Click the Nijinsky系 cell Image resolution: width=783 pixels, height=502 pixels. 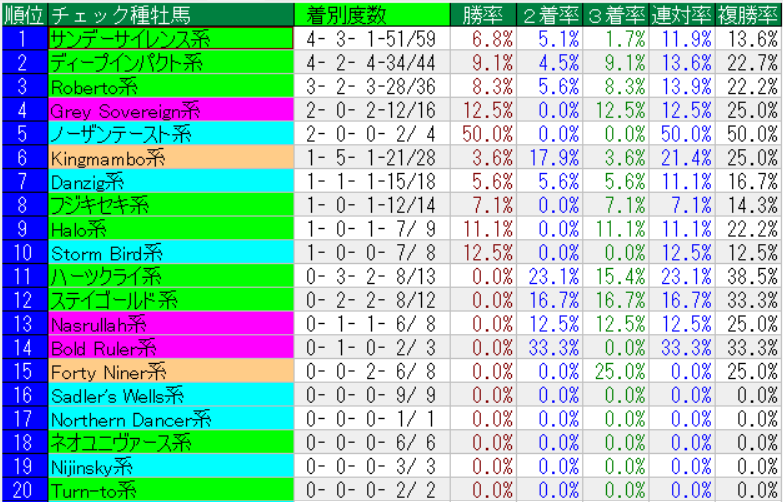(171, 466)
